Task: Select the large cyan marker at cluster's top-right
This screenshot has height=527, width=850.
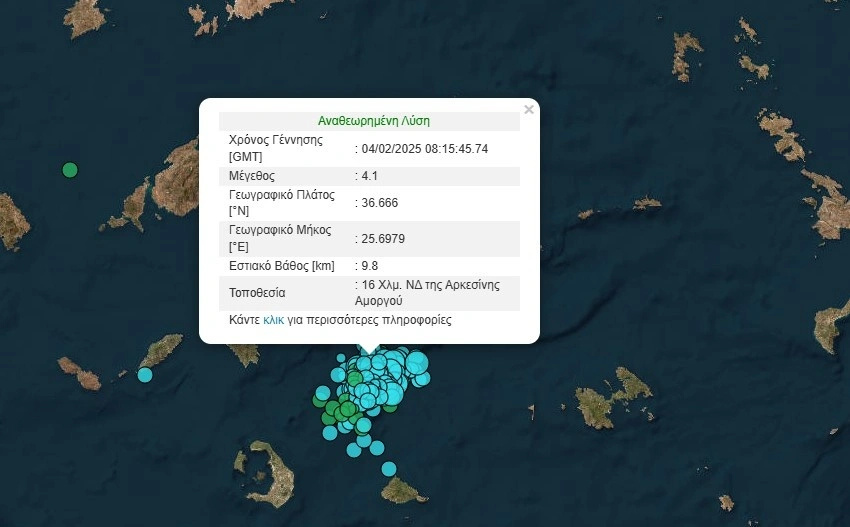Action: 416,363
